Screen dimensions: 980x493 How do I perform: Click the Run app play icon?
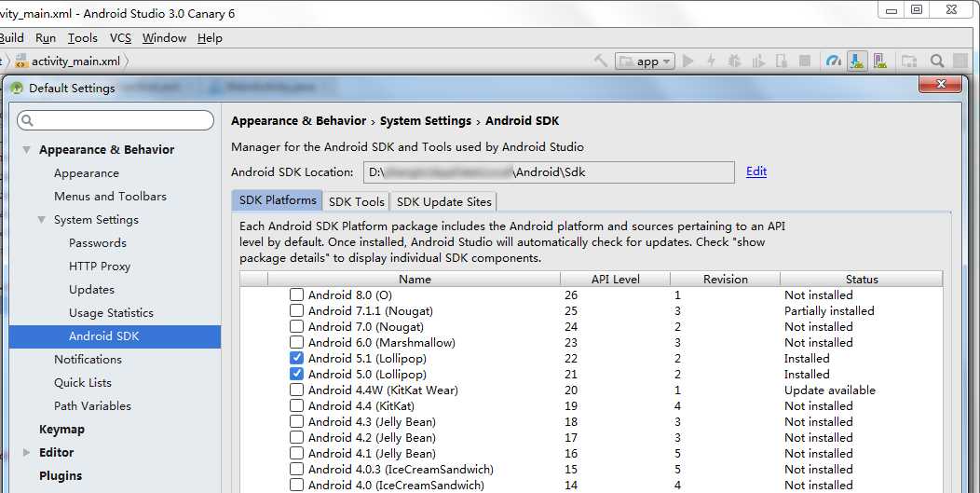click(x=688, y=61)
